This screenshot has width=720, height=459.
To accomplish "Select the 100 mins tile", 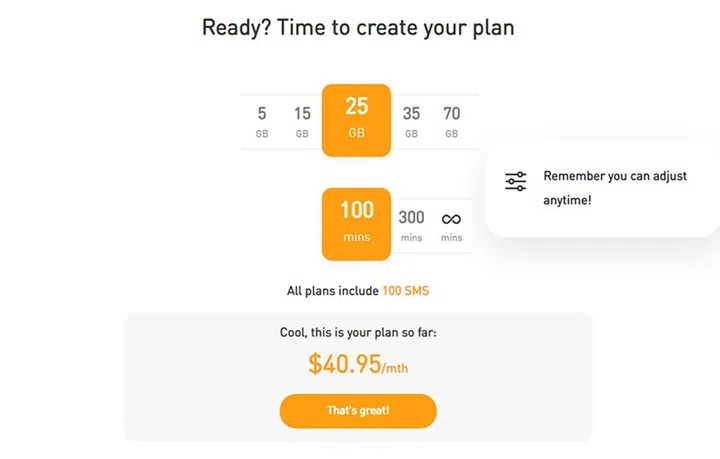I will [356, 222].
